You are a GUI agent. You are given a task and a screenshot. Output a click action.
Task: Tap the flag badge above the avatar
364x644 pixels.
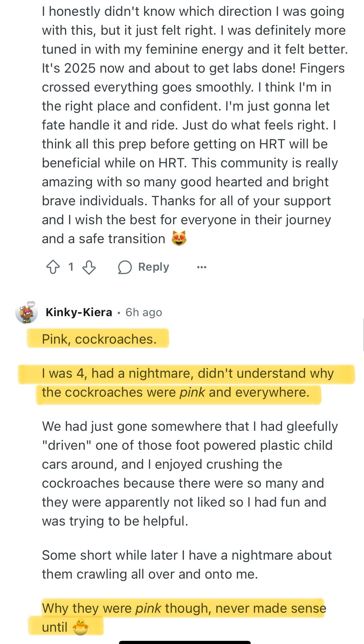(x=31, y=304)
